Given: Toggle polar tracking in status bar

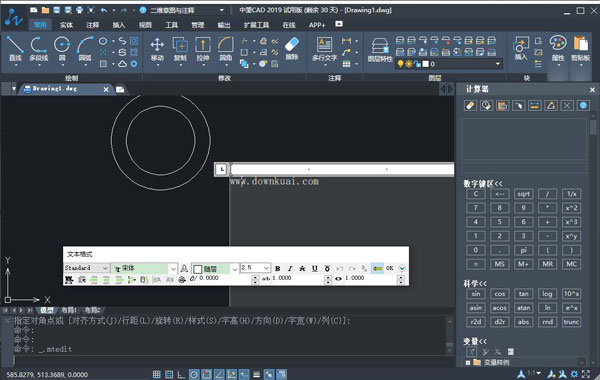Looking at the screenshot, I should (194, 374).
